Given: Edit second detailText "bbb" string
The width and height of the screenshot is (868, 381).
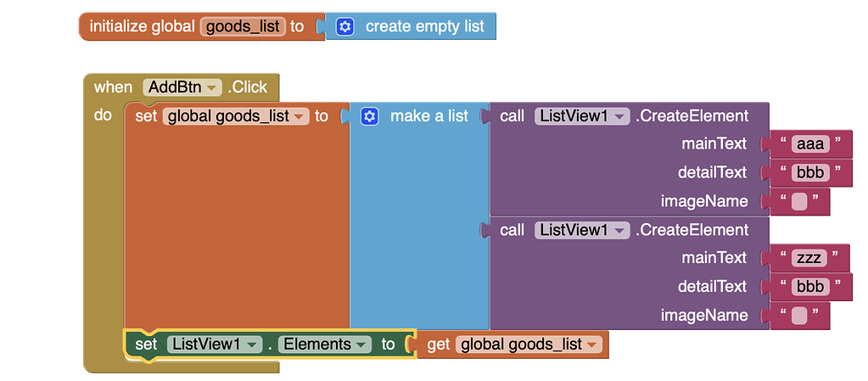Looking at the screenshot, I should coord(811,286).
